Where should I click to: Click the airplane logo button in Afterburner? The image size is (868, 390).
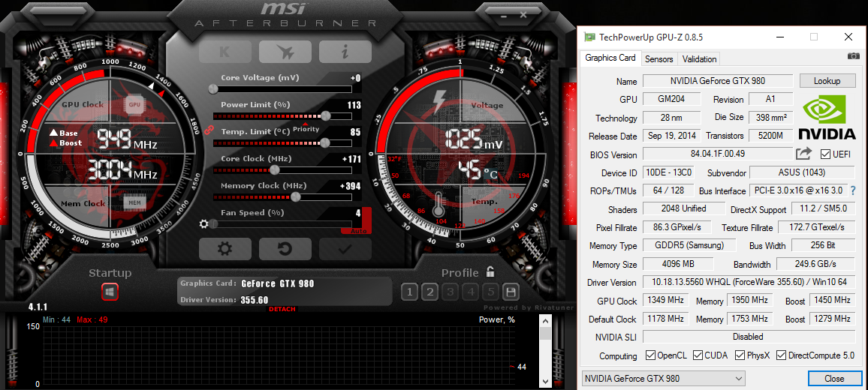(285, 52)
